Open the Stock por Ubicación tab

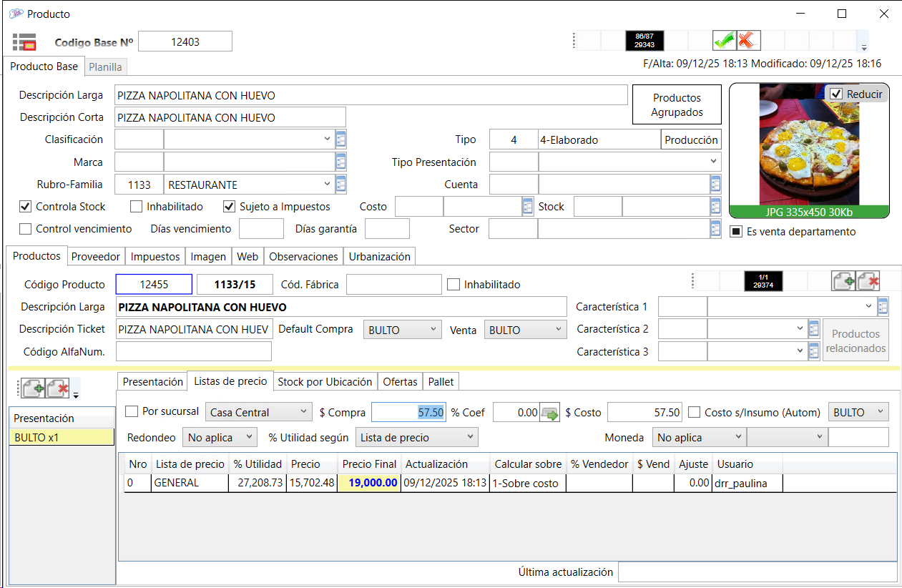tap(325, 381)
